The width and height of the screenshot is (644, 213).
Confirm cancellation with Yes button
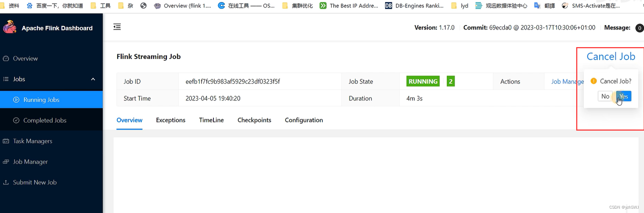(x=624, y=96)
